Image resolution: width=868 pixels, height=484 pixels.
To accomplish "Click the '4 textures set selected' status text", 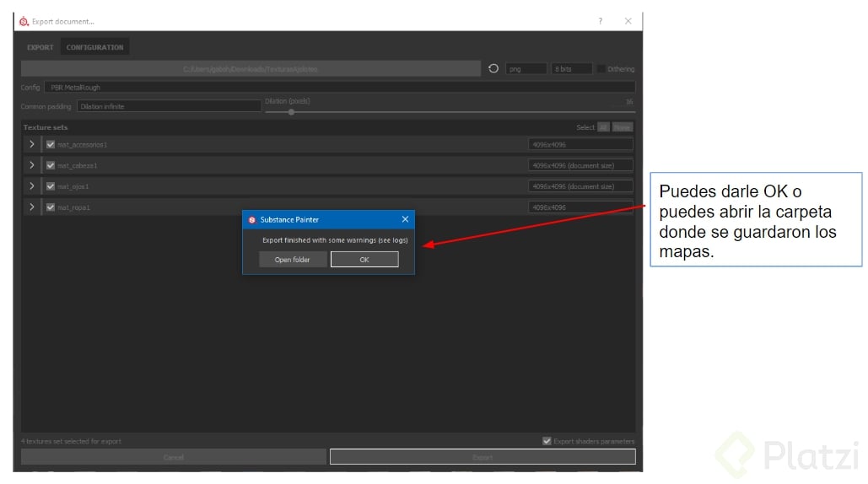I will pyautogui.click(x=71, y=441).
